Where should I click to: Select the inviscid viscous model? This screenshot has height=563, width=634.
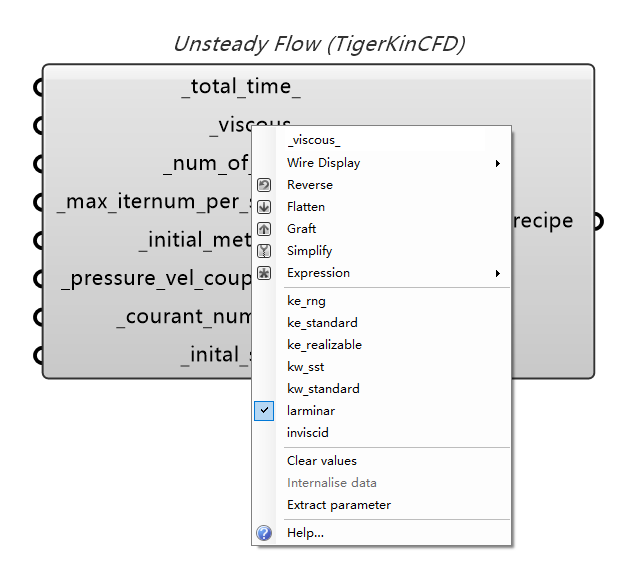point(307,433)
